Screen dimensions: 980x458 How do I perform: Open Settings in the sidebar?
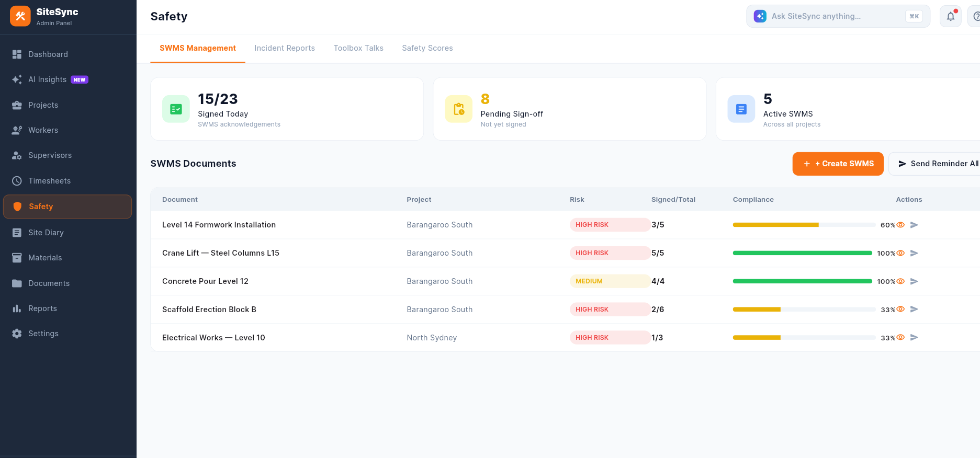(x=67, y=334)
